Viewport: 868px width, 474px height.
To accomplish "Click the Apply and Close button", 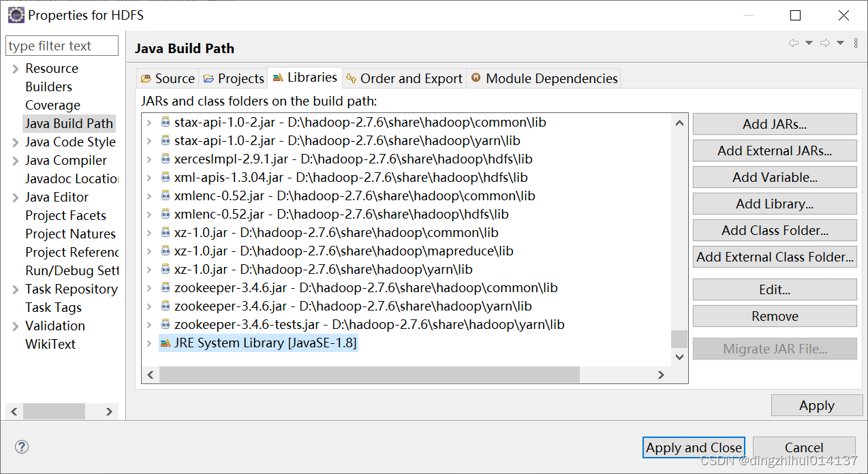I will (694, 447).
